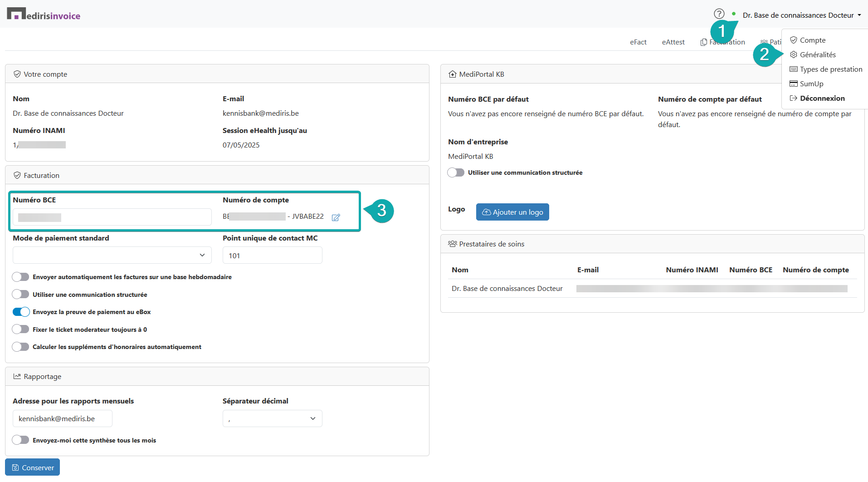This screenshot has height=482, width=868.
Task: Toggle monthly synthesis email switch
Action: click(x=20, y=440)
